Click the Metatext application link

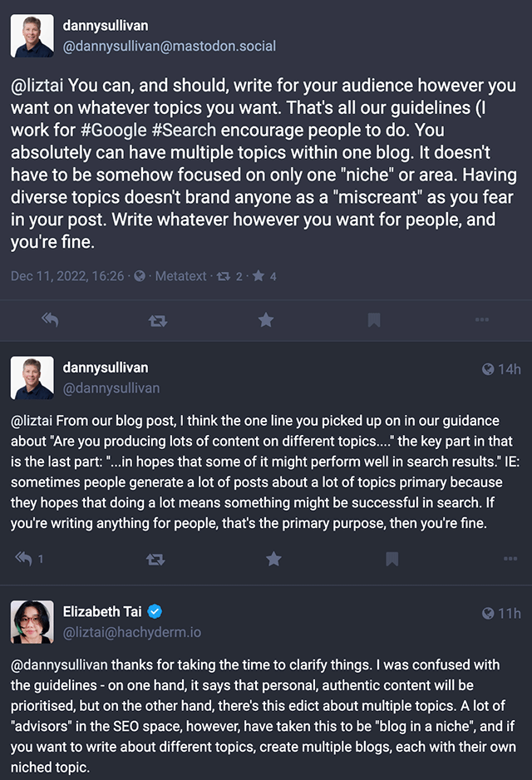point(180,276)
